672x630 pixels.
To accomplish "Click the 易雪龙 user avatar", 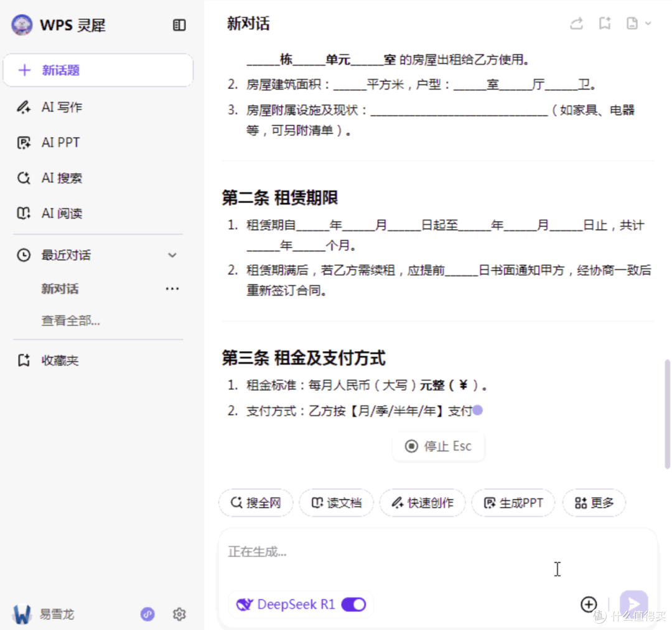I will (22, 614).
